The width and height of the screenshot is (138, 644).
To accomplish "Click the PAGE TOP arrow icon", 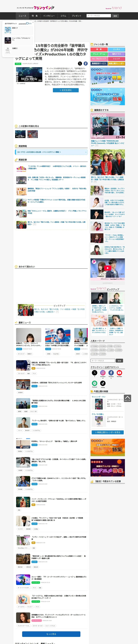I will point(127,398).
